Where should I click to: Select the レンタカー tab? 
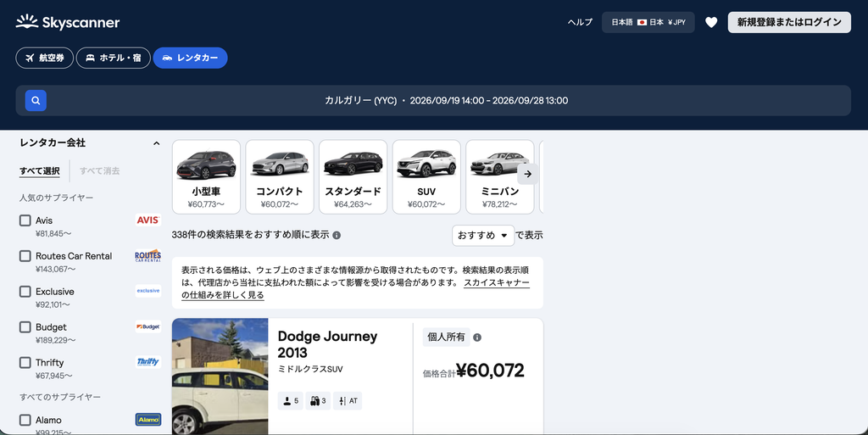click(190, 58)
